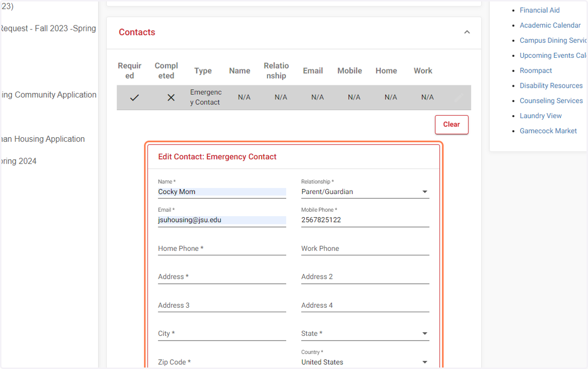Click the Clear button
This screenshot has width=588, height=369.
451,124
